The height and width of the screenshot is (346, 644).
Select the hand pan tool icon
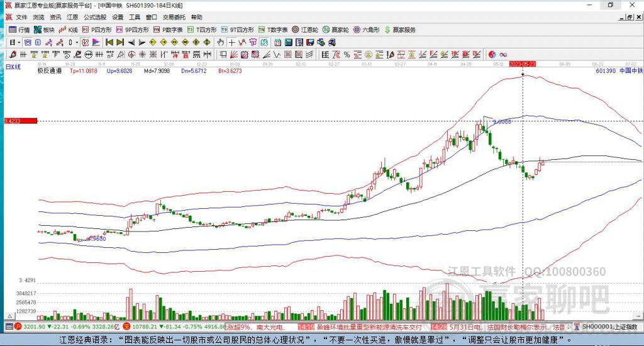221,42
